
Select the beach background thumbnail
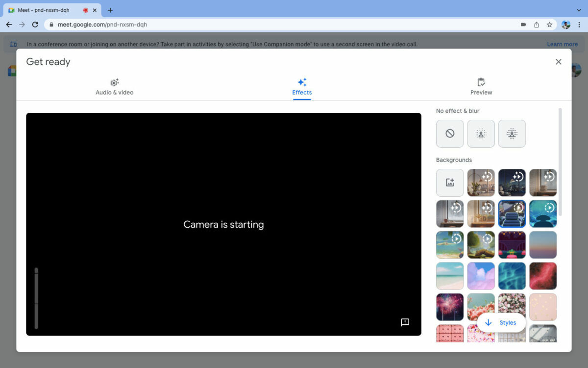pyautogui.click(x=449, y=276)
